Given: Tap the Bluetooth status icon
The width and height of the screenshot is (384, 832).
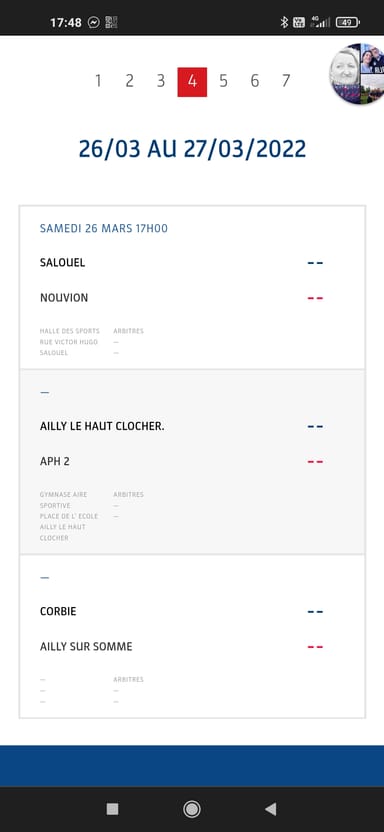Looking at the screenshot, I should tap(284, 22).
